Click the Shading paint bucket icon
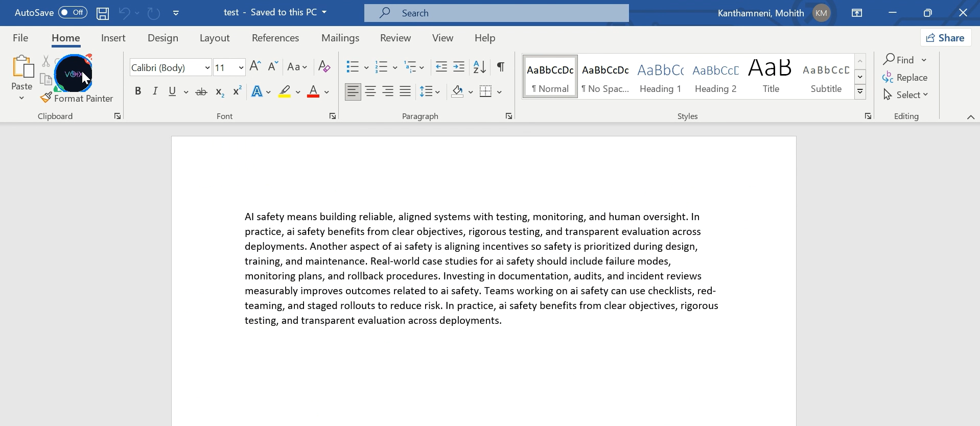This screenshot has width=980, height=426. [457, 92]
